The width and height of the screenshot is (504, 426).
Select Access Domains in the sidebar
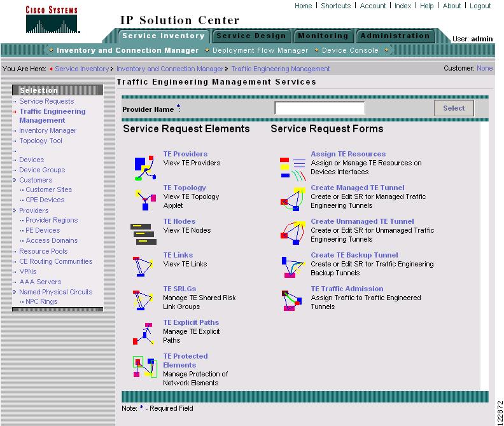click(52, 240)
